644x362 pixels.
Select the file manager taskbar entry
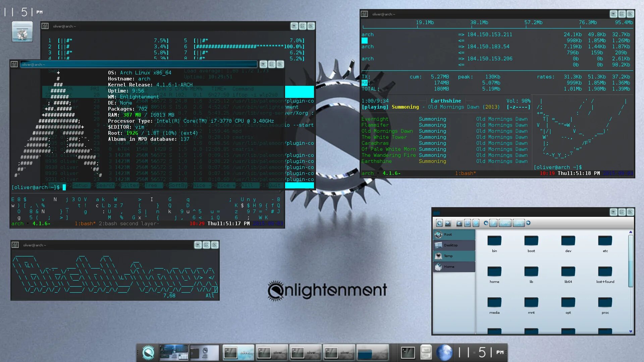[372, 352]
